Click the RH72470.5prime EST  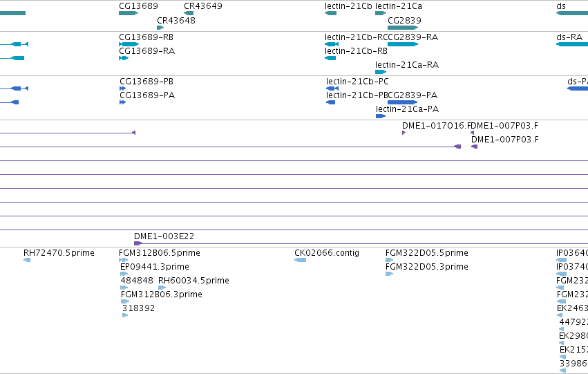(x=27, y=260)
